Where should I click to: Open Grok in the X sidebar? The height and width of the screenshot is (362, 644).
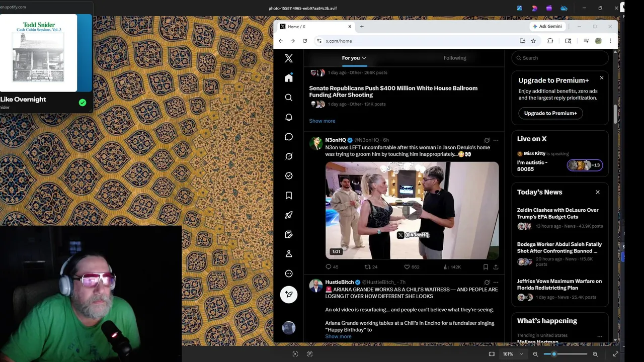point(289,156)
